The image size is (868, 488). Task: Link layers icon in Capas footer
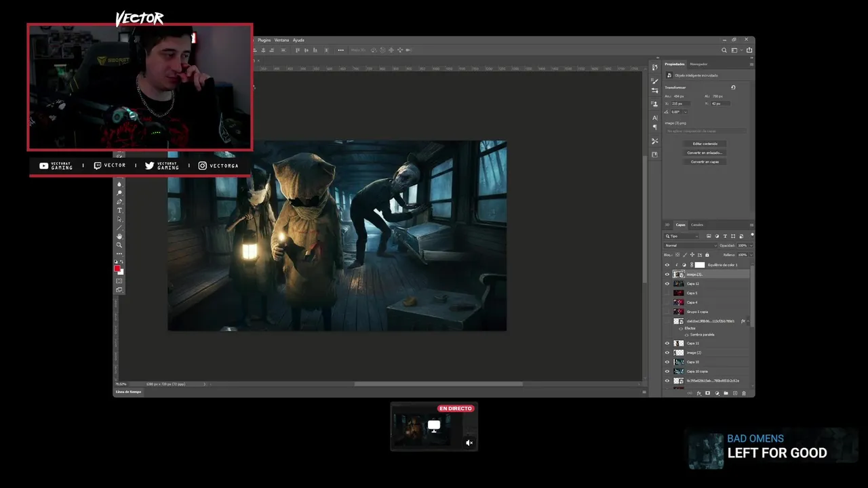coord(690,393)
